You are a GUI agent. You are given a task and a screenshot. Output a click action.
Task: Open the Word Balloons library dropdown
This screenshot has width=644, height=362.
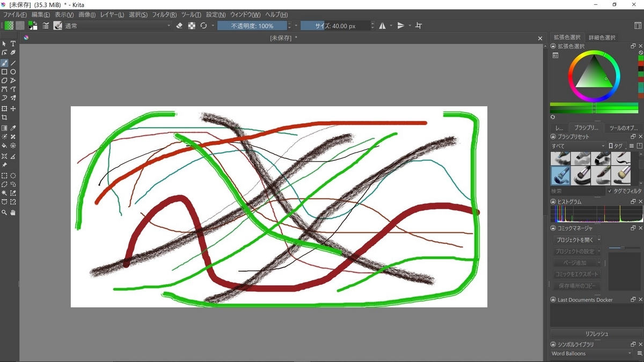pyautogui.click(x=590, y=353)
